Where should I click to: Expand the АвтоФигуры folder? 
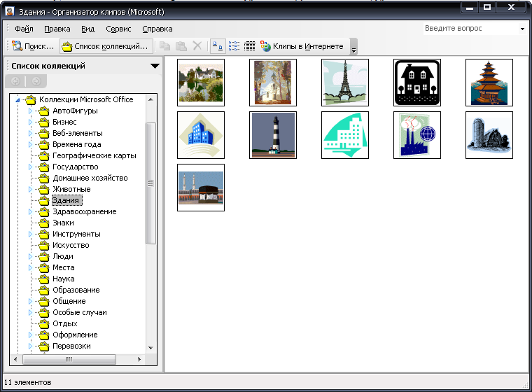click(x=30, y=111)
